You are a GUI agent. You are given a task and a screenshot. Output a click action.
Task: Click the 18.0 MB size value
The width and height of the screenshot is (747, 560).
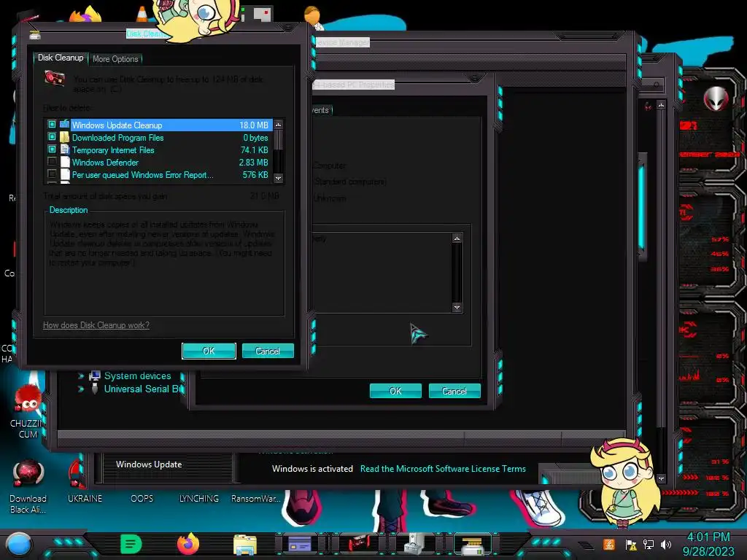[254, 125]
